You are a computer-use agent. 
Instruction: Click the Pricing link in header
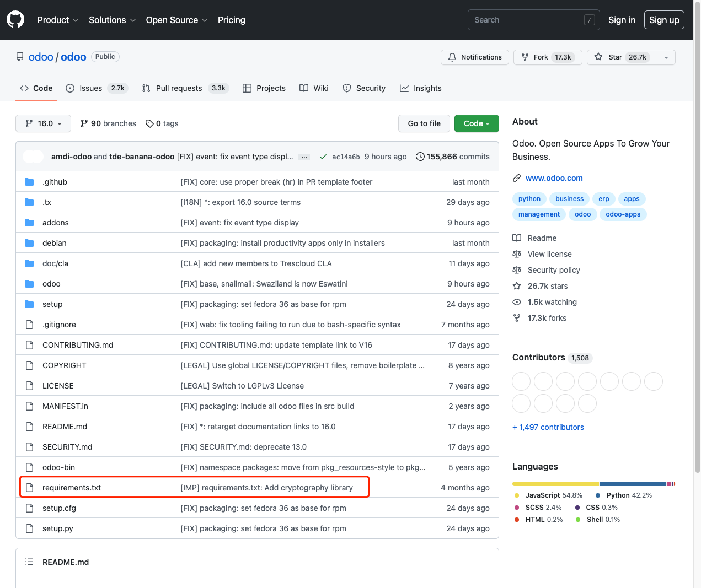coord(232,20)
